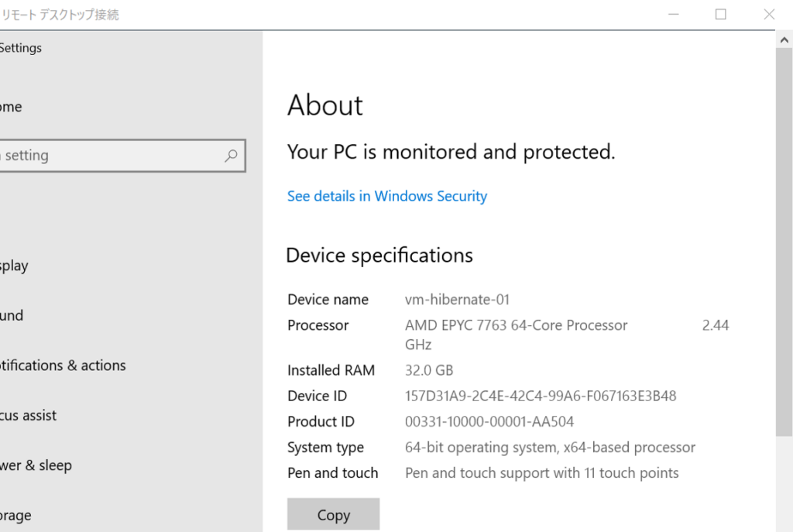Click the vertical scrollbar thumb
Screen dimensions: 793x532
point(784,232)
